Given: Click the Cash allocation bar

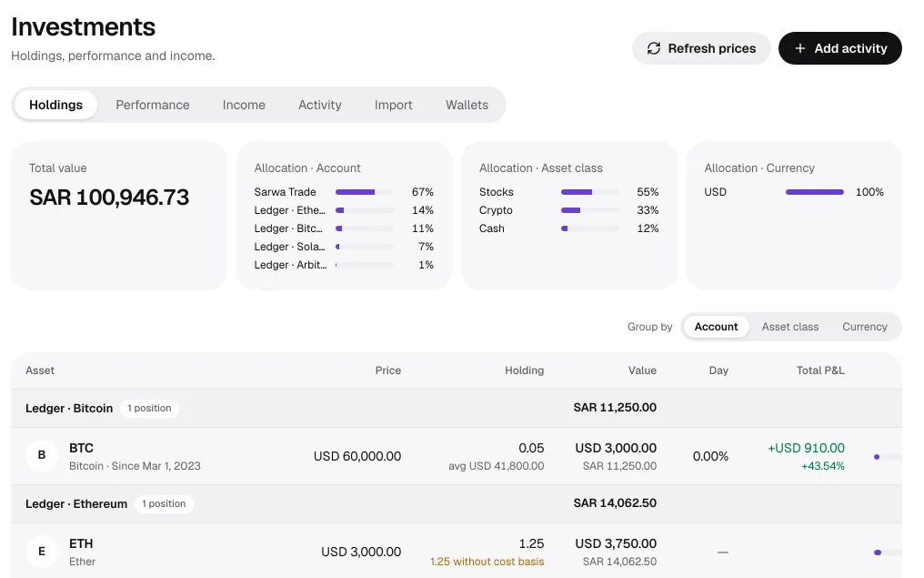Looking at the screenshot, I should pyautogui.click(x=590, y=228).
